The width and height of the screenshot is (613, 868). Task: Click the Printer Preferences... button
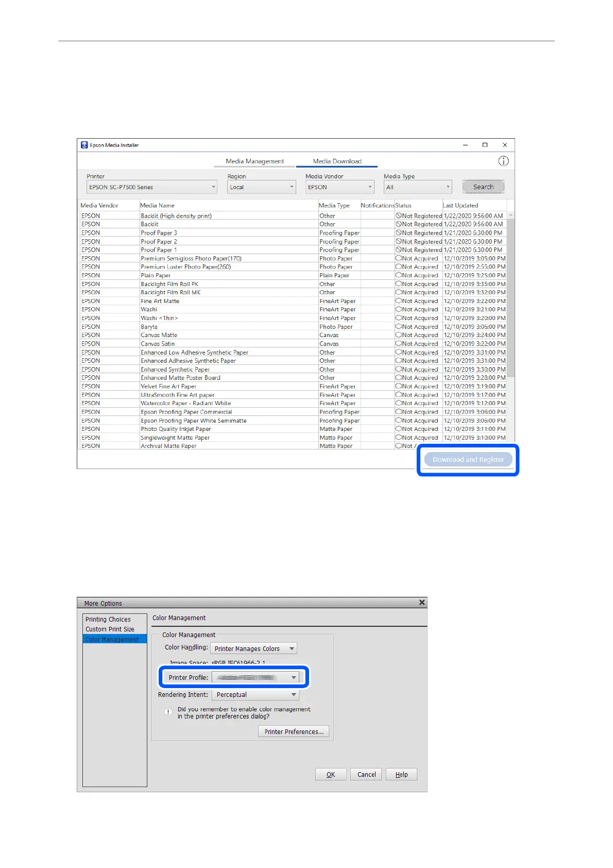pos(294,731)
